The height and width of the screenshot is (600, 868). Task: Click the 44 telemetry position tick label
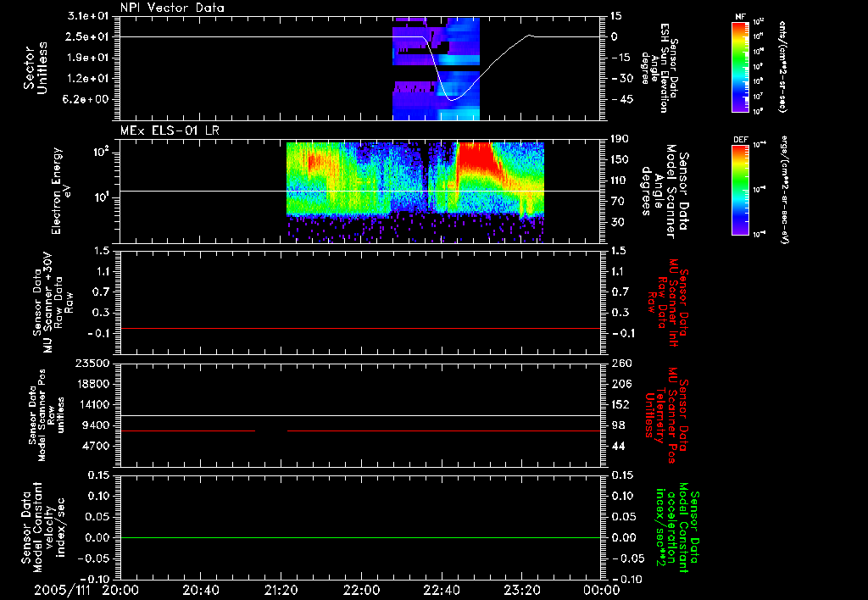618,446
